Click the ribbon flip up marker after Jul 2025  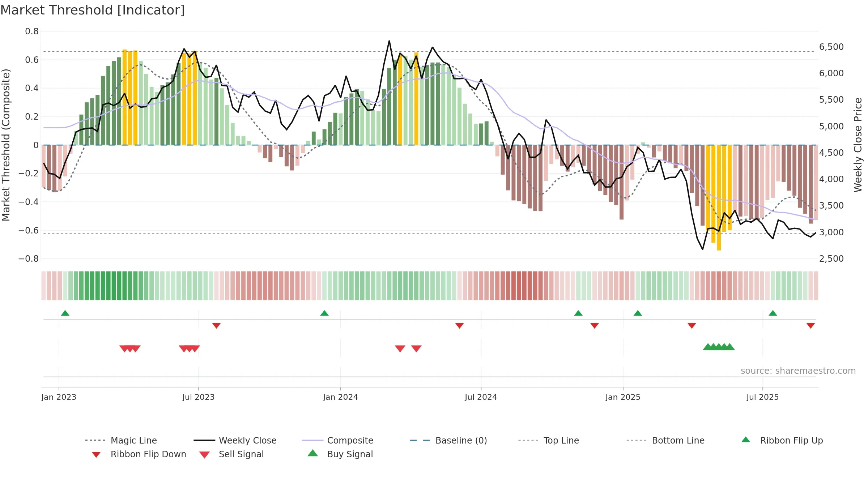[x=773, y=313]
